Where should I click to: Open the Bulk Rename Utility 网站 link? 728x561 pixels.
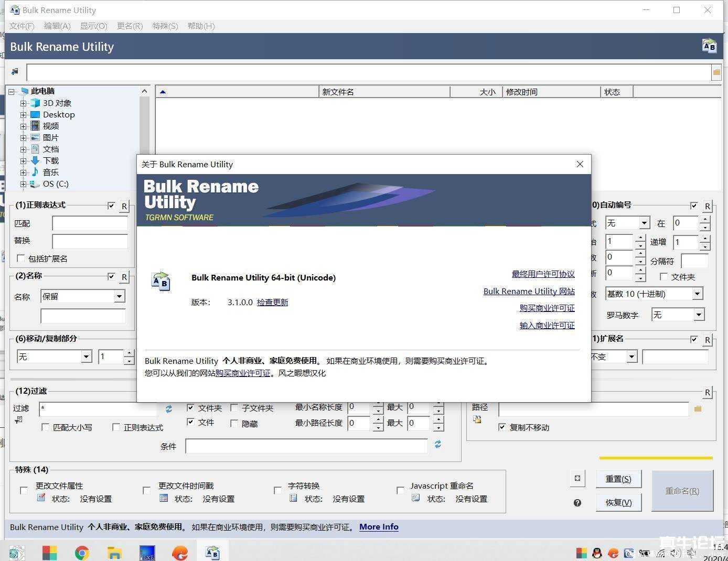(529, 291)
